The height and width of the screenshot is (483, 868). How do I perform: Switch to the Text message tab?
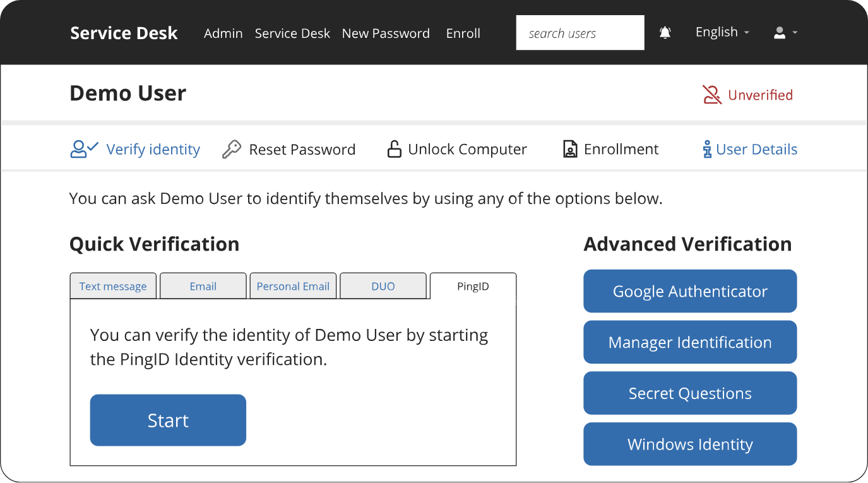pyautogui.click(x=113, y=286)
